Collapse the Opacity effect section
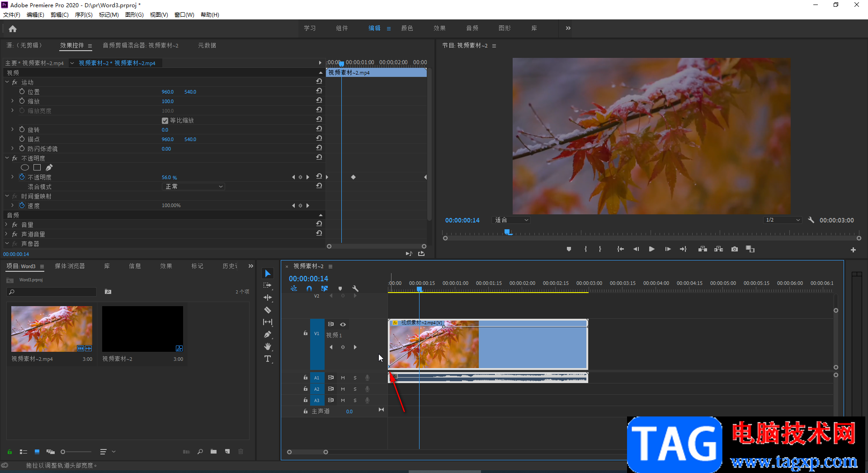This screenshot has height=473, width=868. point(7,158)
